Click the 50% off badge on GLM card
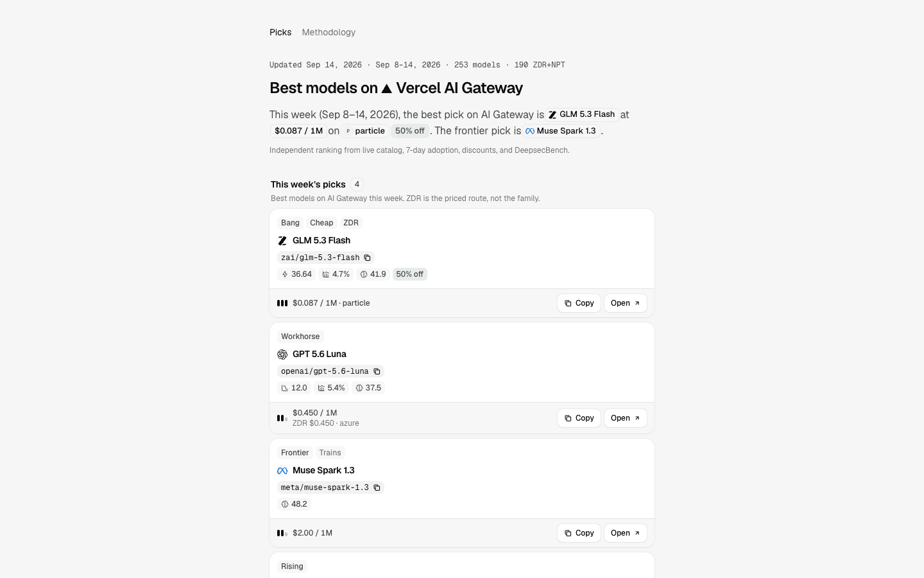 point(409,274)
